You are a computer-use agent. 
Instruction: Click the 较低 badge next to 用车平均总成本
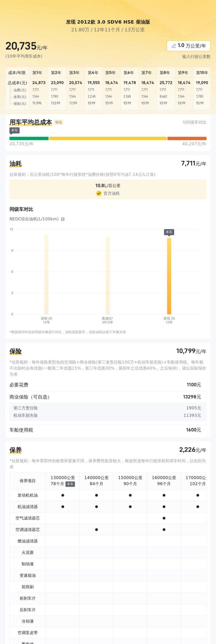(x=59, y=122)
